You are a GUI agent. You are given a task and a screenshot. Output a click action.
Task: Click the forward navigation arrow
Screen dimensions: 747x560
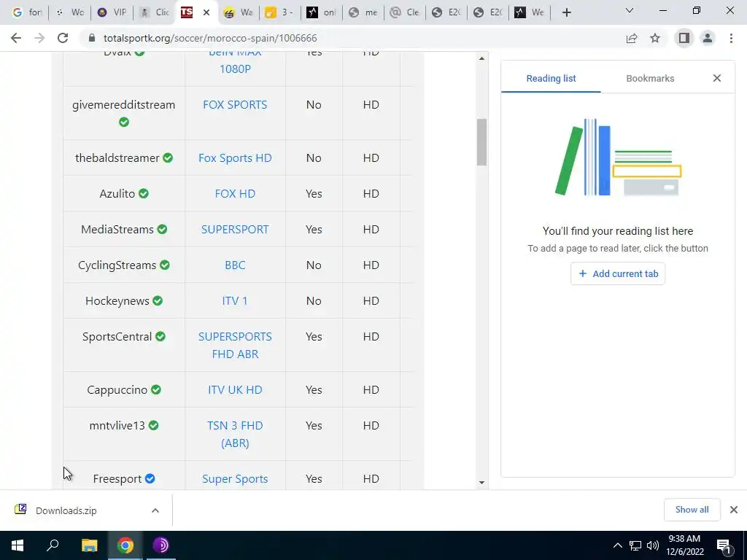point(39,38)
